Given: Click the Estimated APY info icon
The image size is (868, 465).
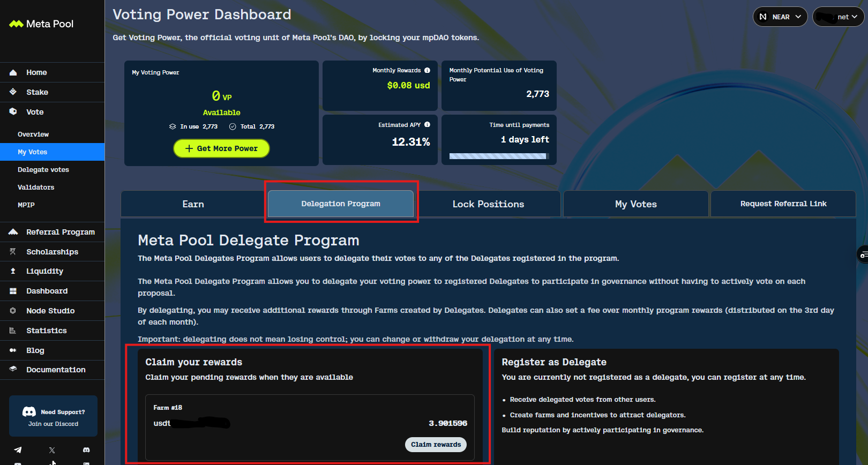Looking at the screenshot, I should tap(427, 125).
